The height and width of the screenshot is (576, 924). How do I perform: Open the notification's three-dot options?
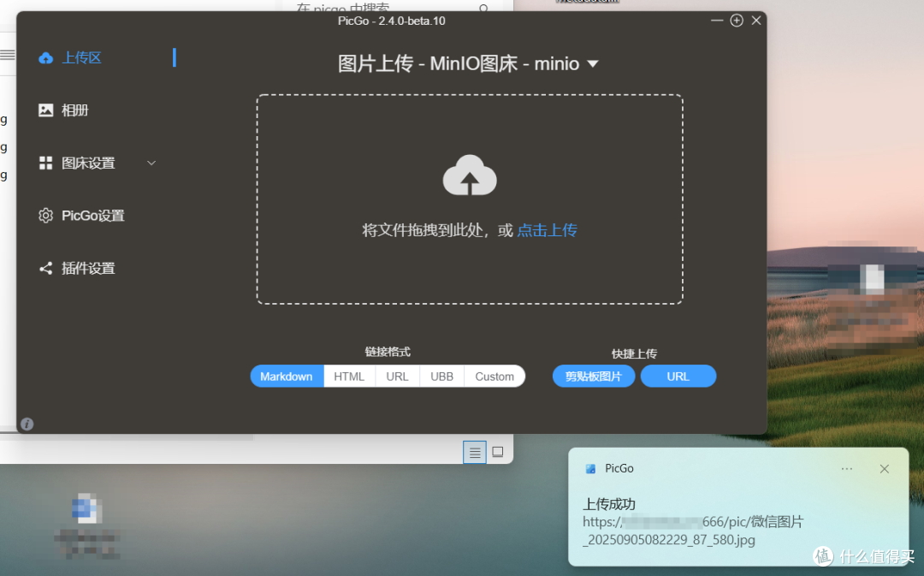coord(847,469)
